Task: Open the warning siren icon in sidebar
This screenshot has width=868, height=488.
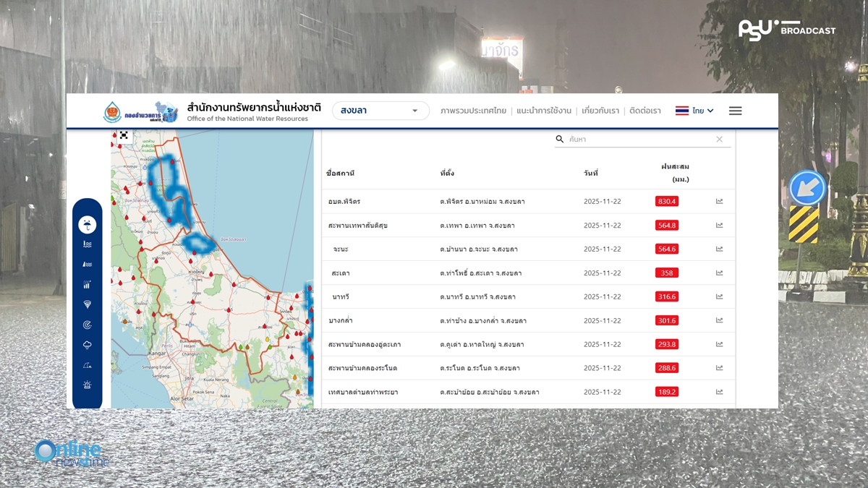Action: pyautogui.click(x=87, y=385)
